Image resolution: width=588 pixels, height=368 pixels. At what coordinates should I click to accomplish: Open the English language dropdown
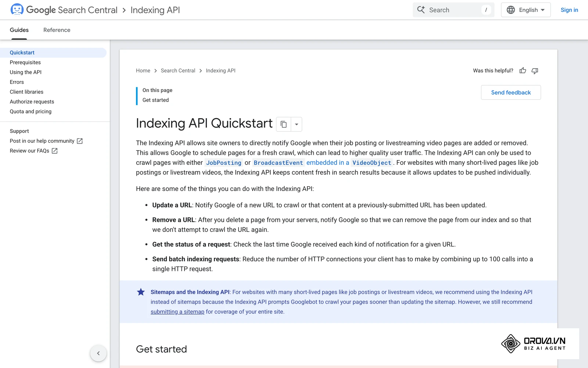pyautogui.click(x=526, y=10)
